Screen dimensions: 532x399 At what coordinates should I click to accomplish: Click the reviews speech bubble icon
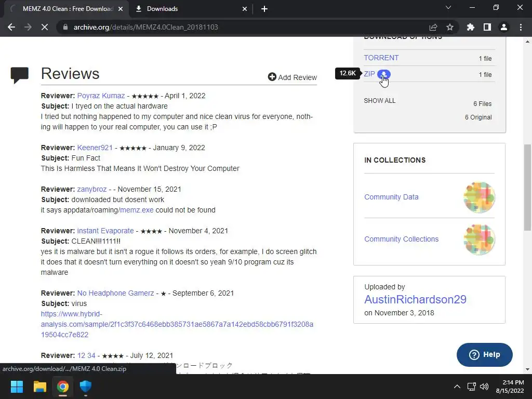[x=19, y=75]
